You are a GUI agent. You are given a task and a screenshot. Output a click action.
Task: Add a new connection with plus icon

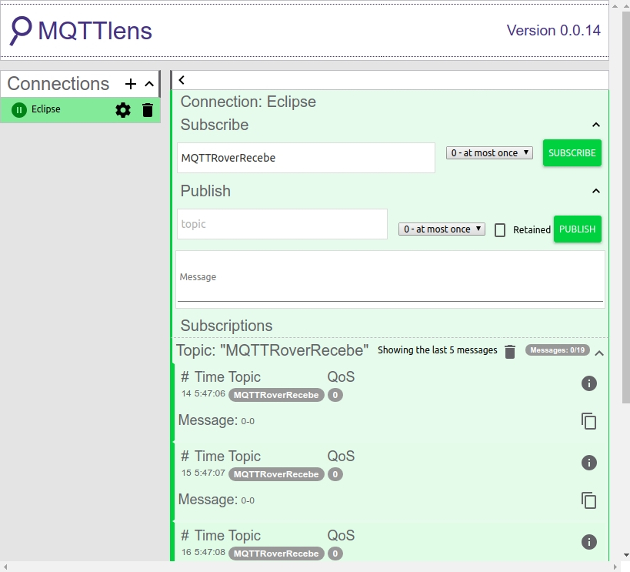coord(130,84)
